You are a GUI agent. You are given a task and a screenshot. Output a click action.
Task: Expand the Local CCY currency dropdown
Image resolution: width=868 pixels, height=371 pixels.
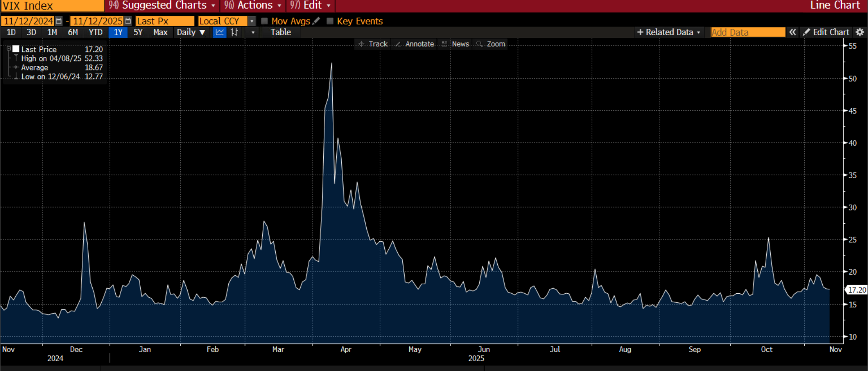pyautogui.click(x=252, y=21)
